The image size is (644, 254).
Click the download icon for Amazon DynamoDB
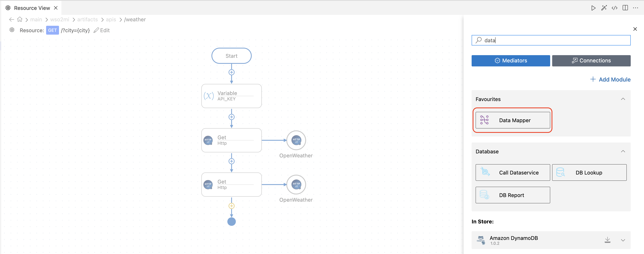(x=607, y=240)
